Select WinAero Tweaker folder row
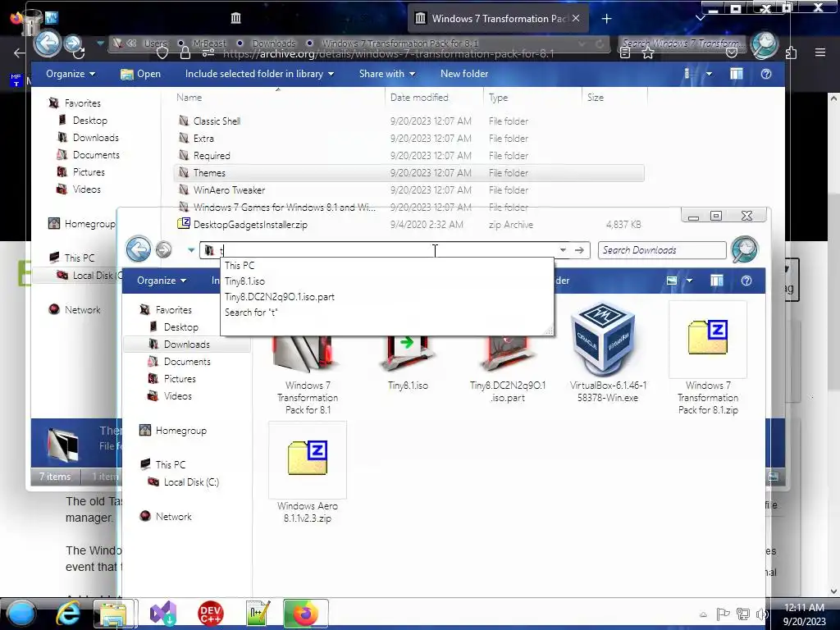This screenshot has width=840, height=630. 409,189
